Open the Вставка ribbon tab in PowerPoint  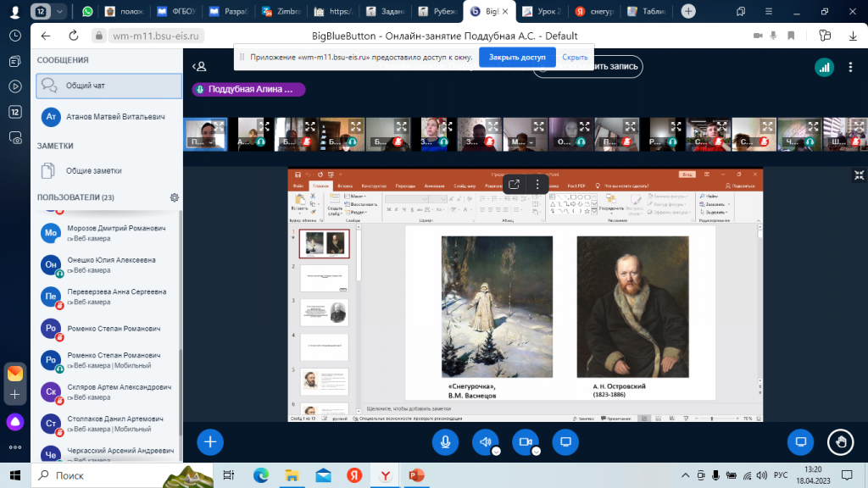(x=345, y=186)
